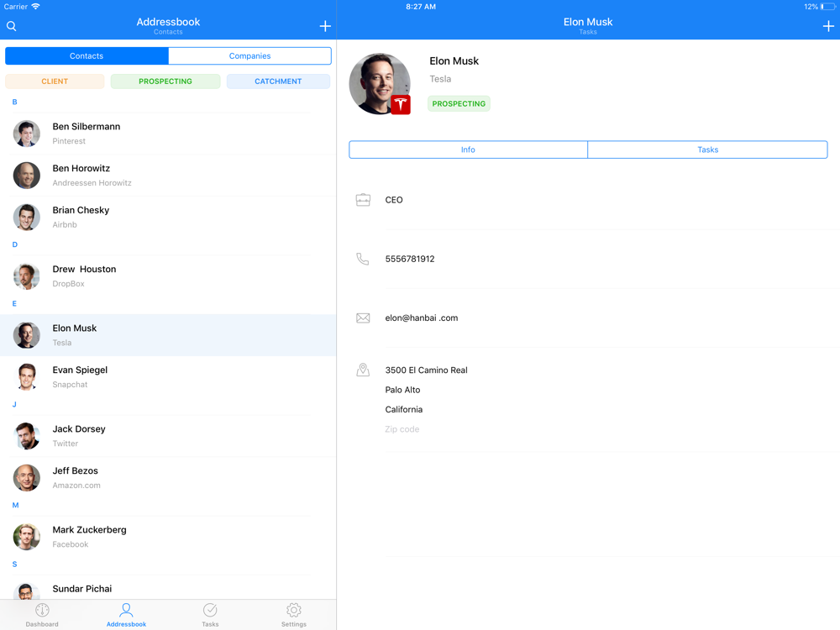Toggle the PROSPECTING filter in contacts list
840x630 pixels.
[165, 81]
